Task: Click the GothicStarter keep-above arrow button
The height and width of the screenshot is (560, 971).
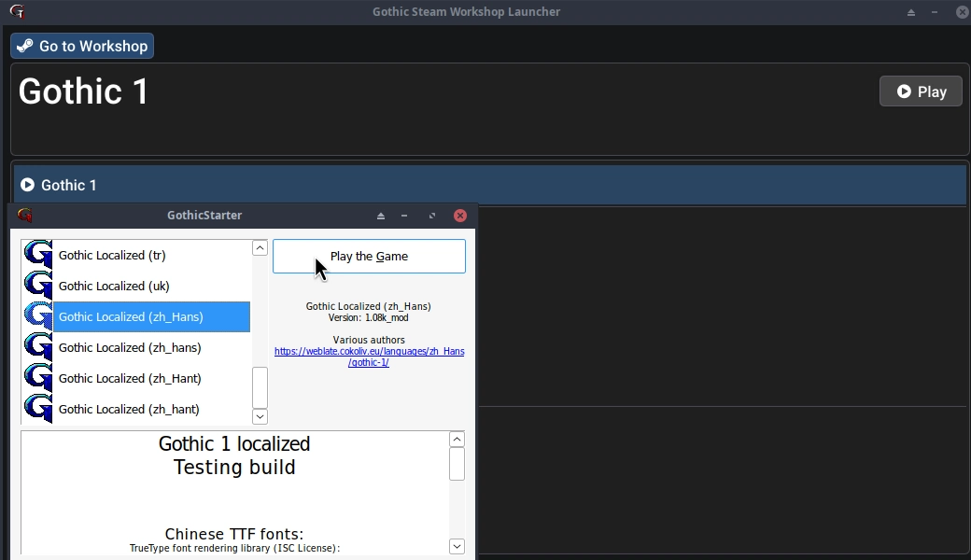Action: pyautogui.click(x=381, y=216)
